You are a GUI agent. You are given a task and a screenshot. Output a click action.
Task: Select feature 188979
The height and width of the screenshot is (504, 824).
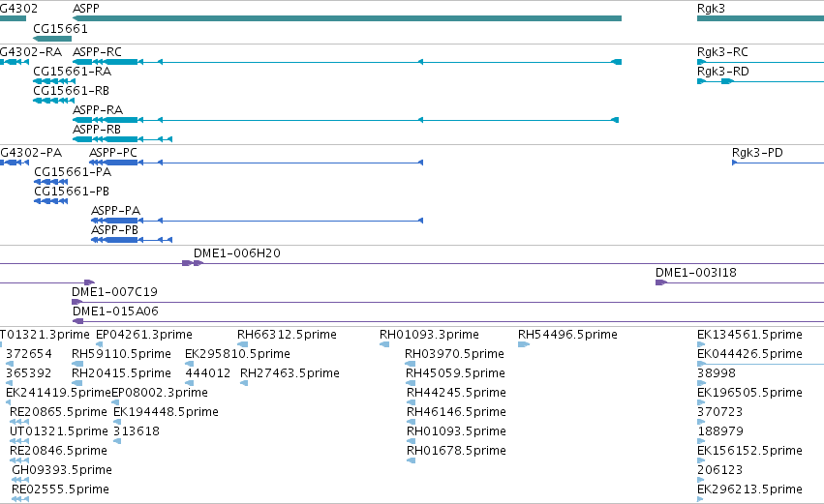pos(720,431)
